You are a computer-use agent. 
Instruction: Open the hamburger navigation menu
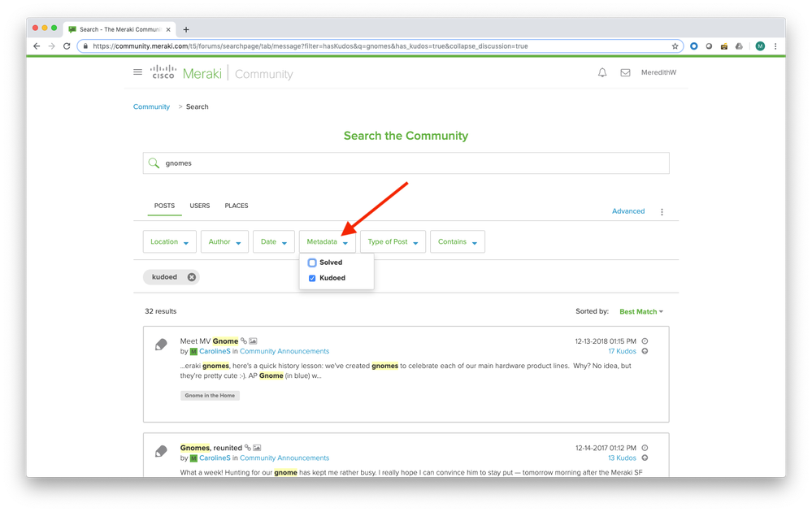[137, 72]
